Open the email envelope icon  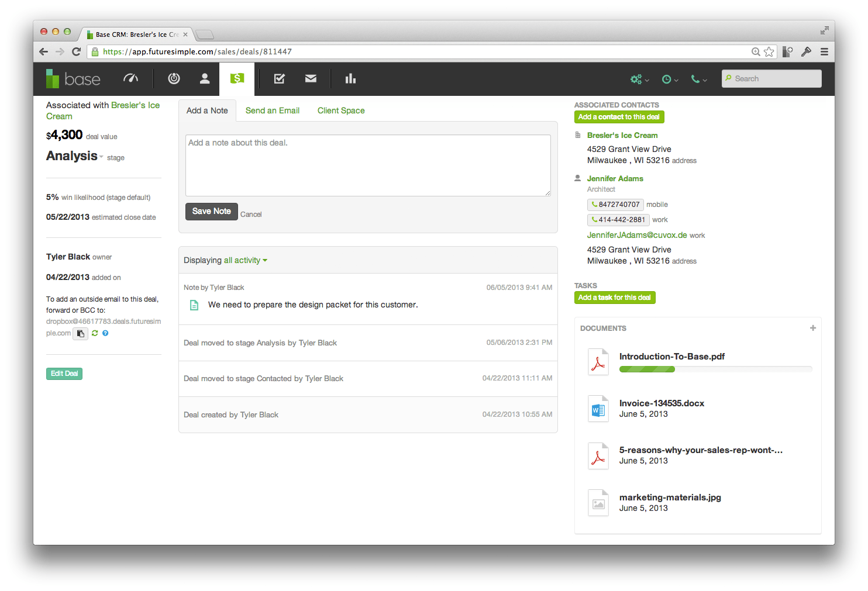coord(311,78)
